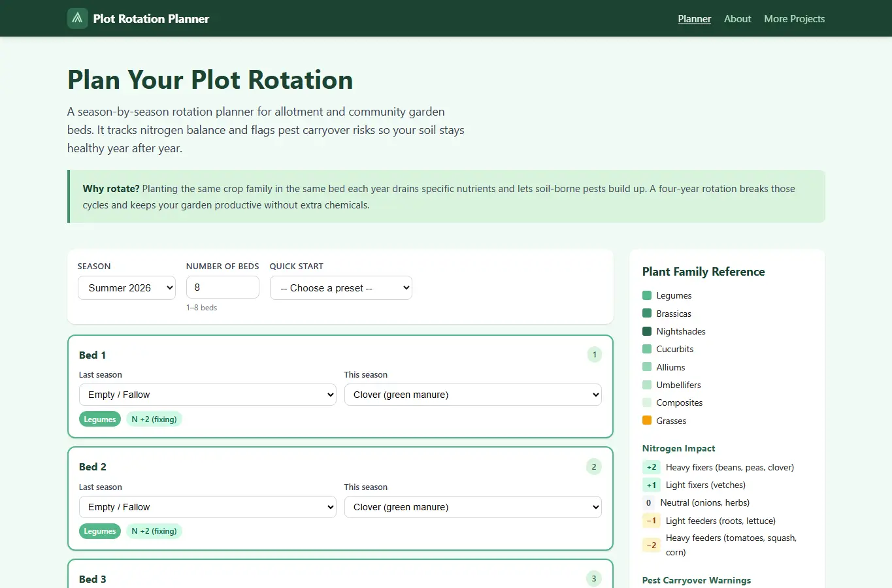892x588 pixels.
Task: Open Bed 2 This season dropdown
Action: pos(472,507)
